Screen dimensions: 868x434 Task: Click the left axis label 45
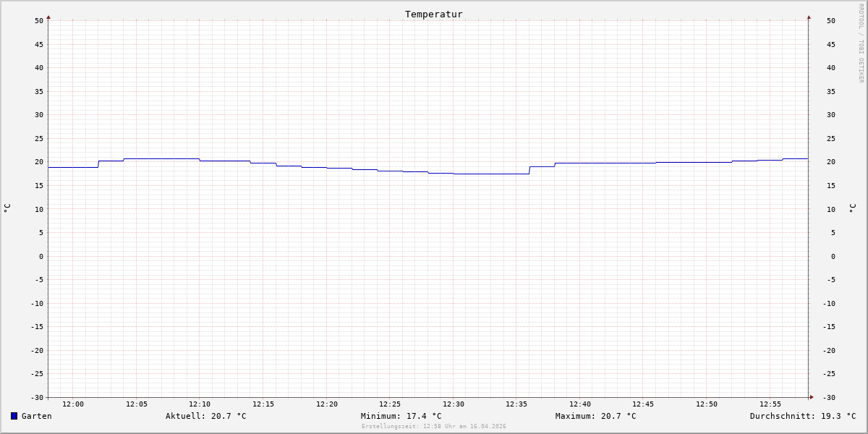(x=39, y=44)
